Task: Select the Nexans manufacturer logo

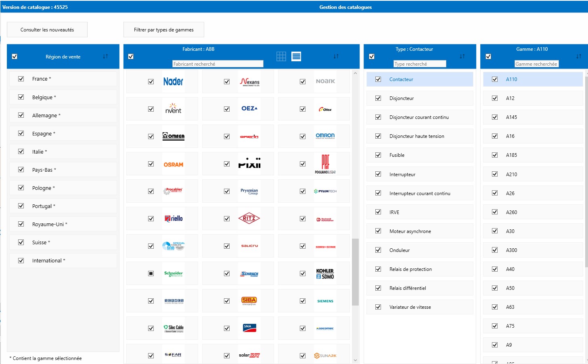Action: pyautogui.click(x=249, y=81)
